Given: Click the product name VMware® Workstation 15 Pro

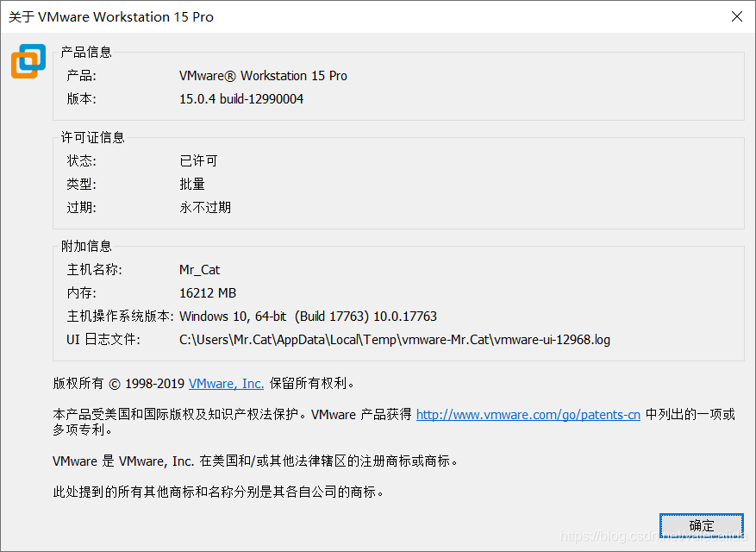Looking at the screenshot, I should (x=263, y=76).
